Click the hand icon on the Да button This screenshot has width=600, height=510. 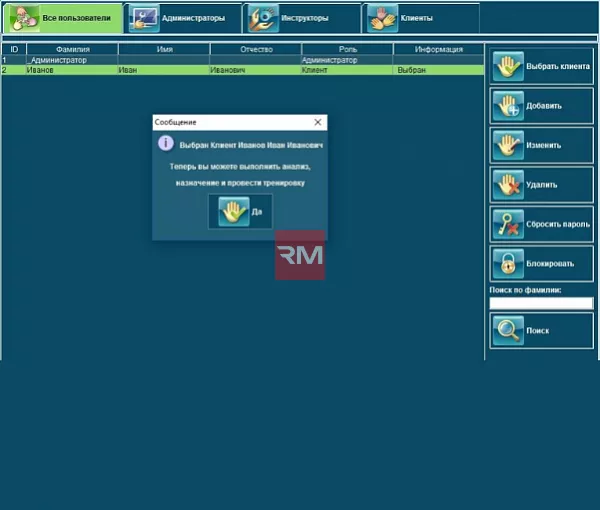point(234,212)
